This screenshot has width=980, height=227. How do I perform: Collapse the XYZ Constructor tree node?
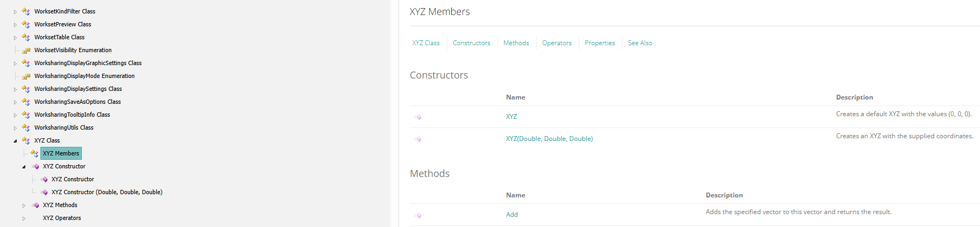(24, 167)
